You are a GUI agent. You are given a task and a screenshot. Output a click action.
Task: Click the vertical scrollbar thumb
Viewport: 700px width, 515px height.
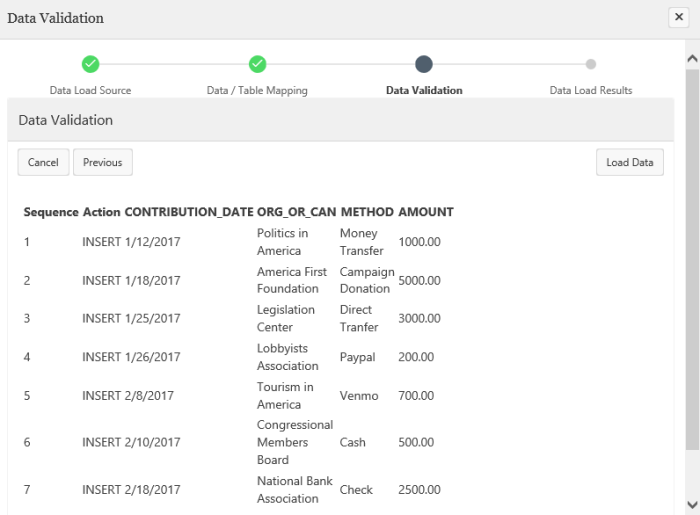pyautogui.click(x=692, y=260)
